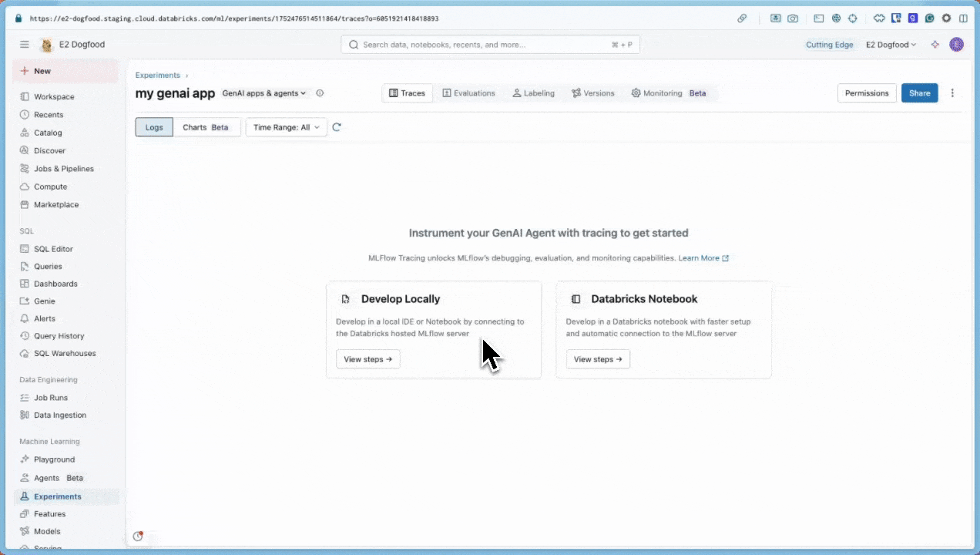Open Compute from the sidebar
The height and width of the screenshot is (555, 980).
50,187
